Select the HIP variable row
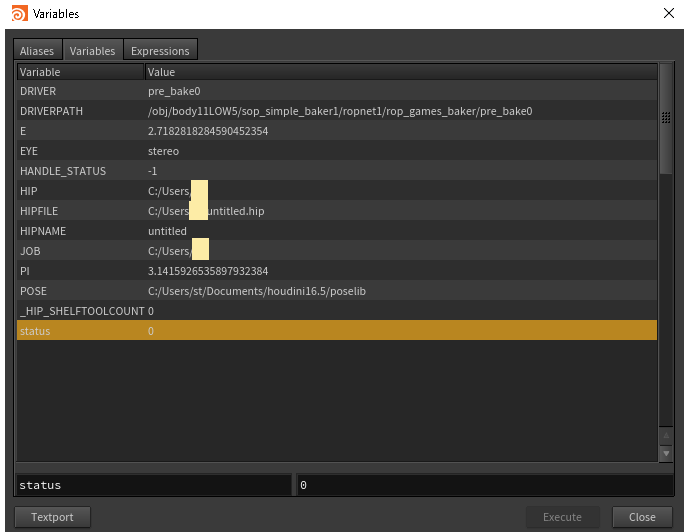684x532 pixels. click(337, 191)
